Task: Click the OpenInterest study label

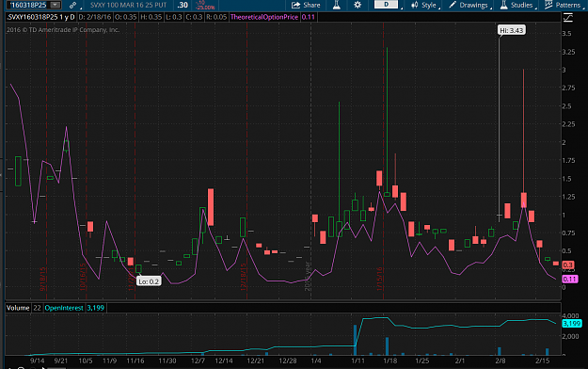Action: click(x=64, y=308)
